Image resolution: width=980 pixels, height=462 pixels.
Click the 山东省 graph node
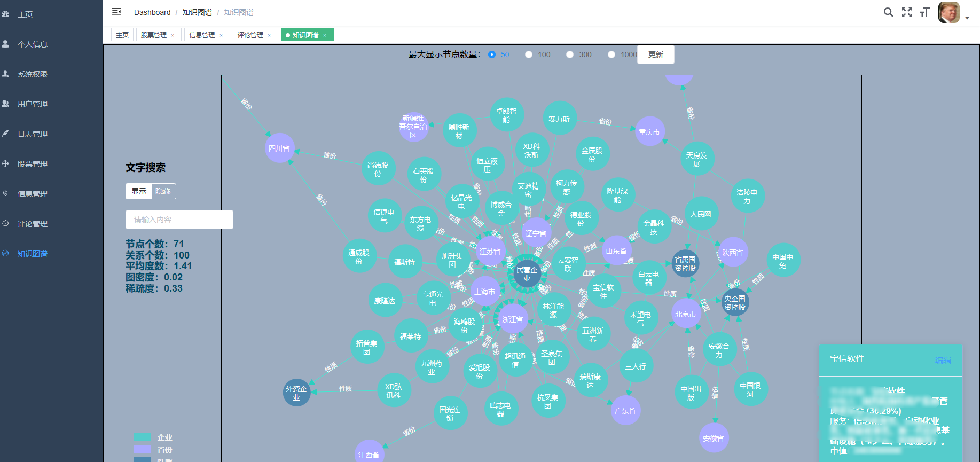616,251
